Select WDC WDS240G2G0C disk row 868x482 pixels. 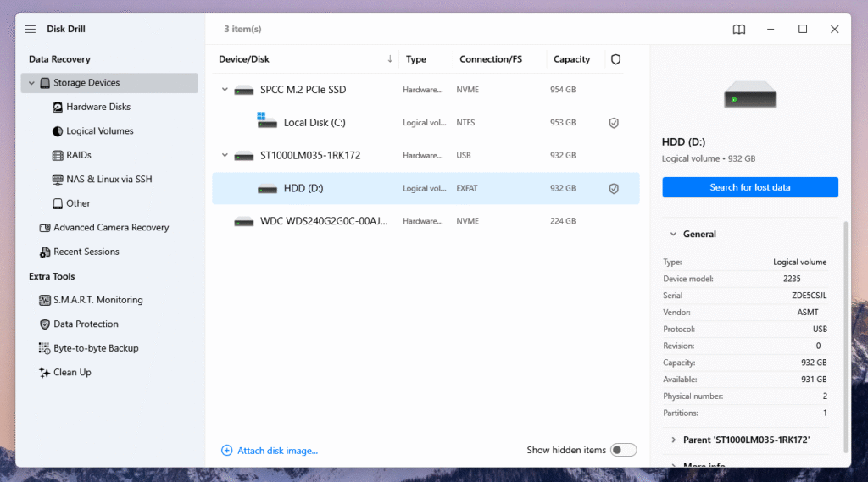[x=322, y=221]
